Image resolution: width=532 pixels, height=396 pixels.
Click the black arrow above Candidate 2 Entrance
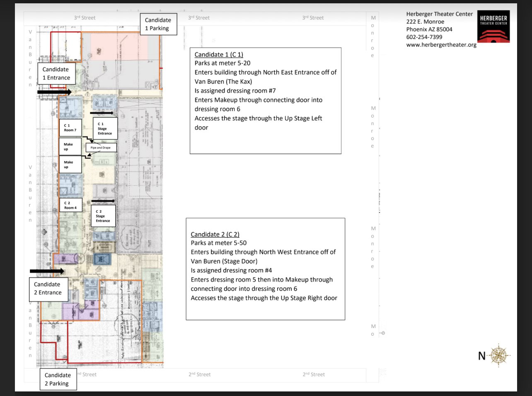47,271
